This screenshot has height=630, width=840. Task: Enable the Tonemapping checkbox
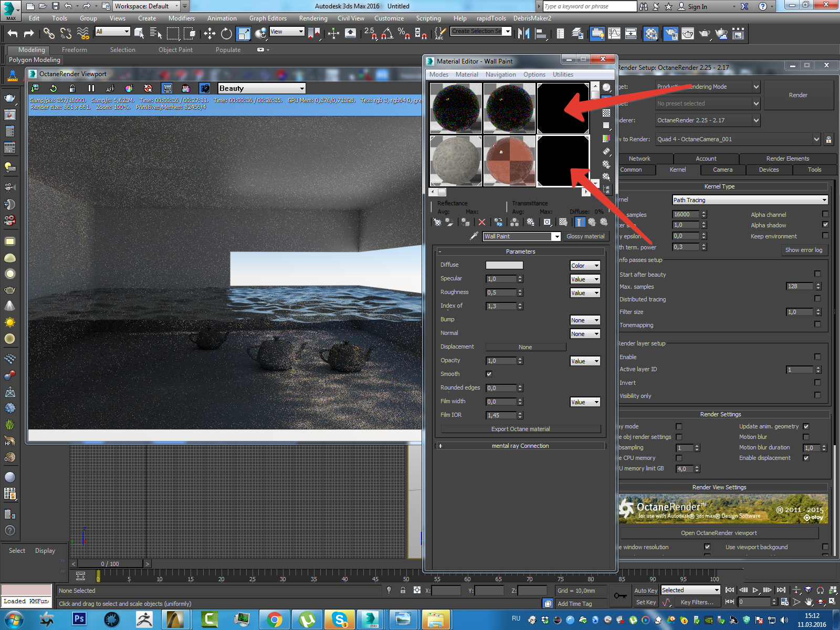click(817, 324)
